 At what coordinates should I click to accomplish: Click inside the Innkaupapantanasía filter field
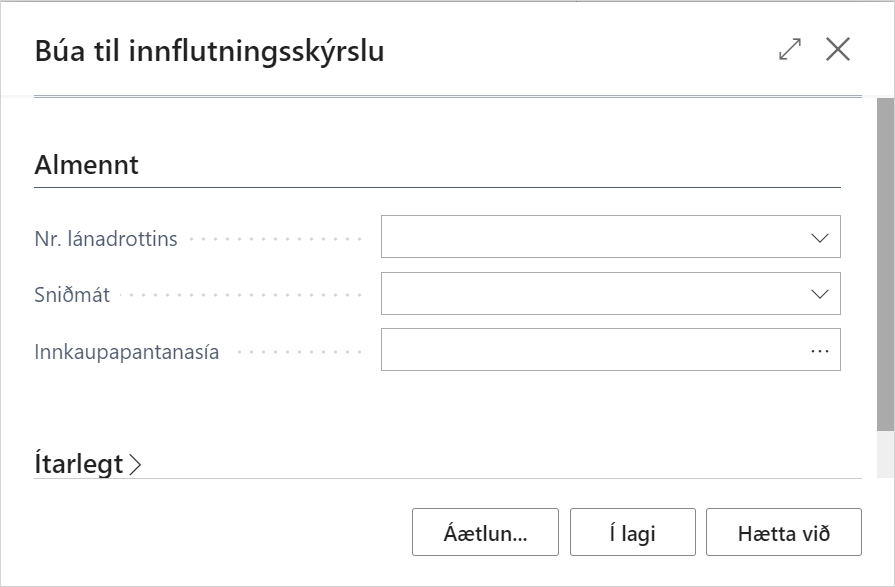590,351
